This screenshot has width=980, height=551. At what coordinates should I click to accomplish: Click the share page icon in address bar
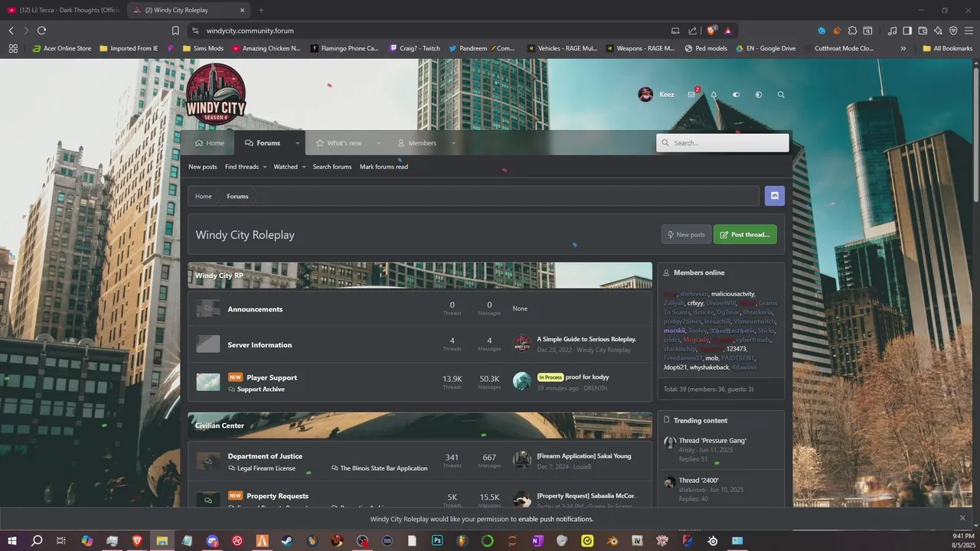(692, 31)
